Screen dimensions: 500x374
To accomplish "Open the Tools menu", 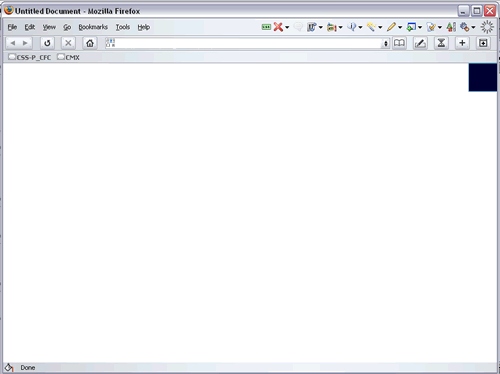I will pos(123,27).
